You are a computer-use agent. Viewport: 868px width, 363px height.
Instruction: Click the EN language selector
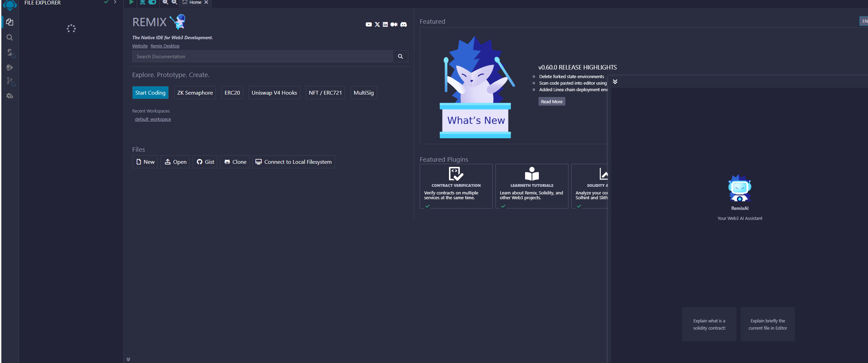pos(864,21)
